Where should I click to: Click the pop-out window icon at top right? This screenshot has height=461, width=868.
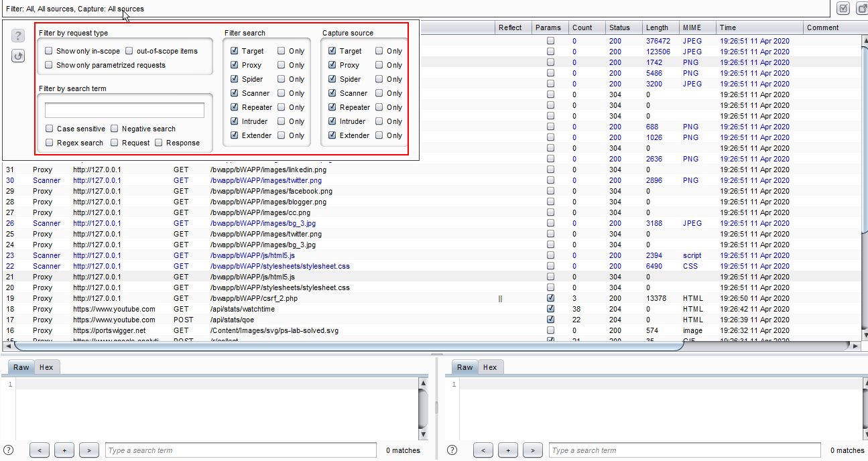[x=862, y=9]
